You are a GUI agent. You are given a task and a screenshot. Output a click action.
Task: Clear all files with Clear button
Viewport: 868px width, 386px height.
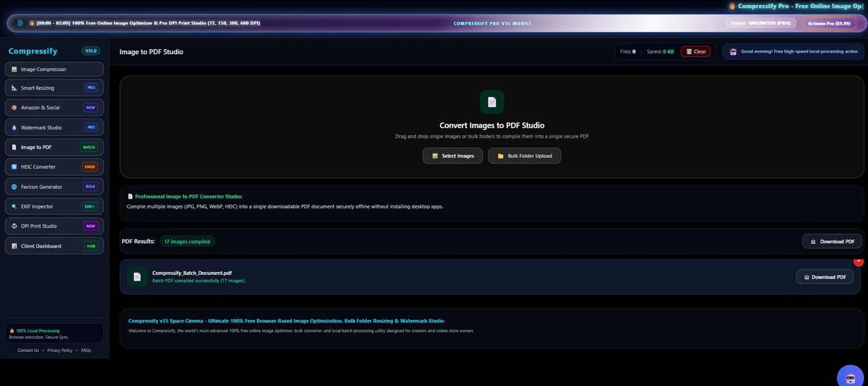coord(695,51)
